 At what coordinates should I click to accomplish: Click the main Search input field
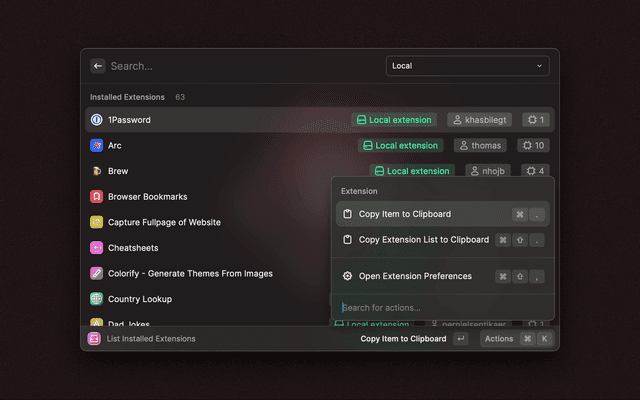240,66
